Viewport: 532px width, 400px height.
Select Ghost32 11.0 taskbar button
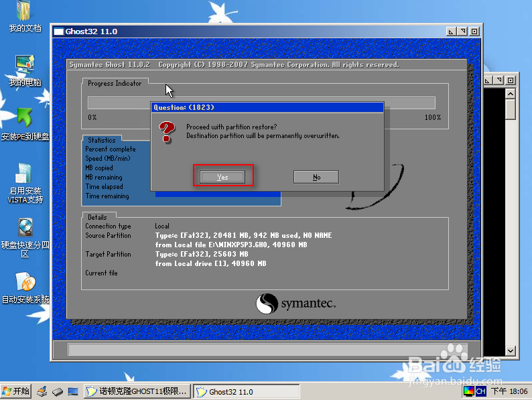(247, 391)
